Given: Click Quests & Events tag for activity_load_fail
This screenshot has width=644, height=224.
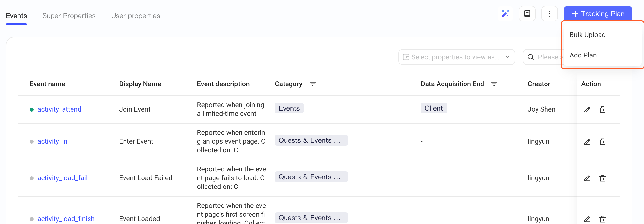Looking at the screenshot, I should [311, 177].
